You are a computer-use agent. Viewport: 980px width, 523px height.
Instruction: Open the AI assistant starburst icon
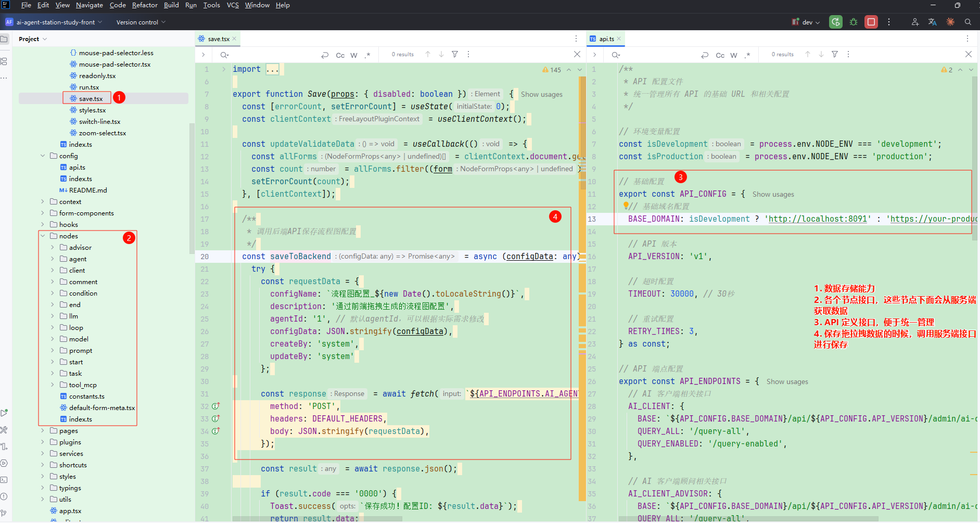950,22
